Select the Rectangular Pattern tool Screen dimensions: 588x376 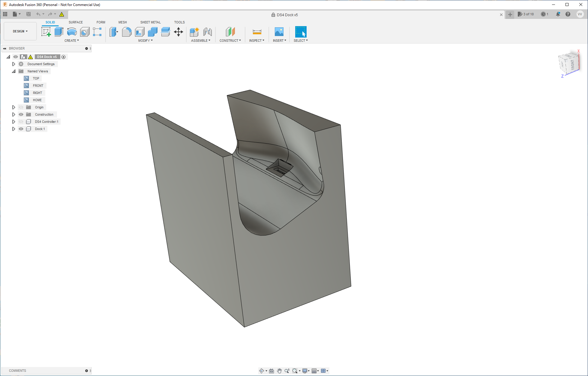(x=97, y=32)
